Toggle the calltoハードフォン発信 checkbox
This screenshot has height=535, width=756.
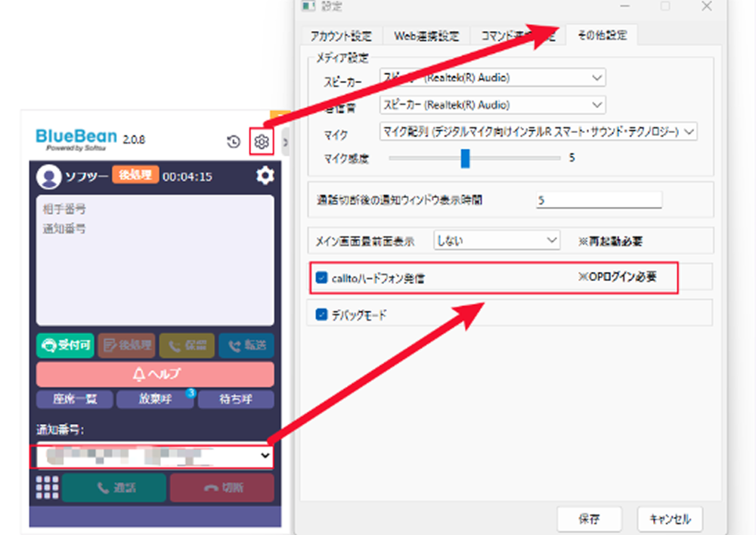(321, 277)
